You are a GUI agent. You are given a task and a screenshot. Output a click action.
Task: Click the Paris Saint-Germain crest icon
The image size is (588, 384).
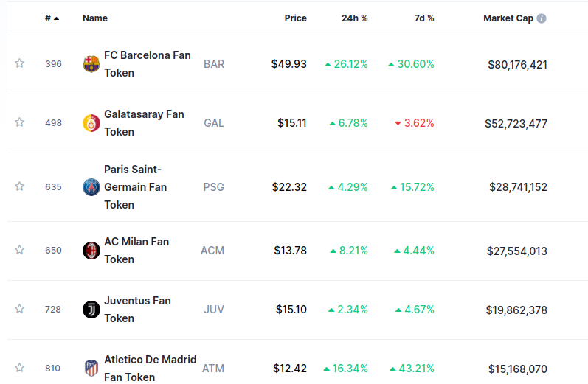coord(91,187)
